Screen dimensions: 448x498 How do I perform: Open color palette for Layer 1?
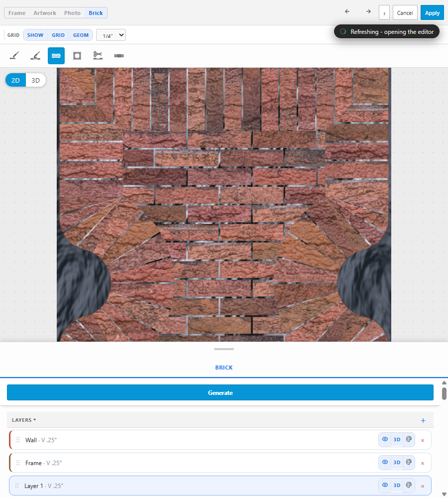[409, 485]
